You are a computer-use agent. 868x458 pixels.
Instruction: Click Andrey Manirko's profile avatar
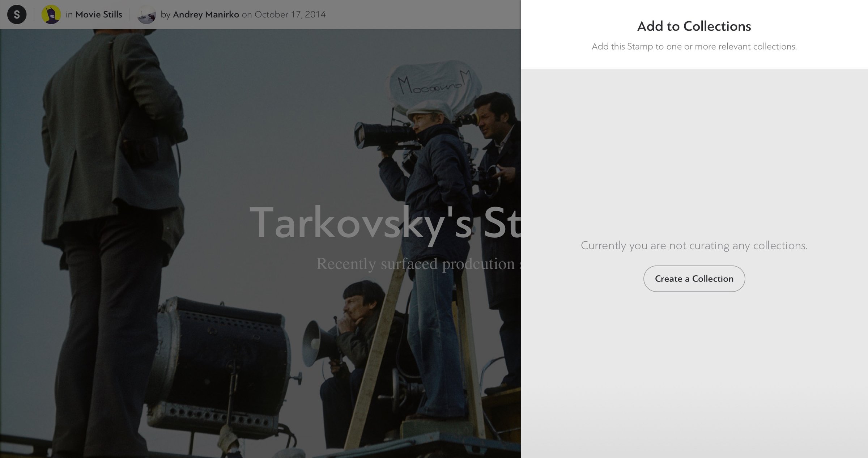point(146,14)
